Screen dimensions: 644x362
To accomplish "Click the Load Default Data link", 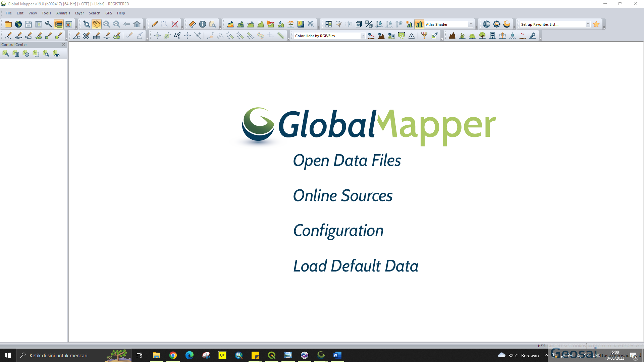I will click(x=356, y=266).
